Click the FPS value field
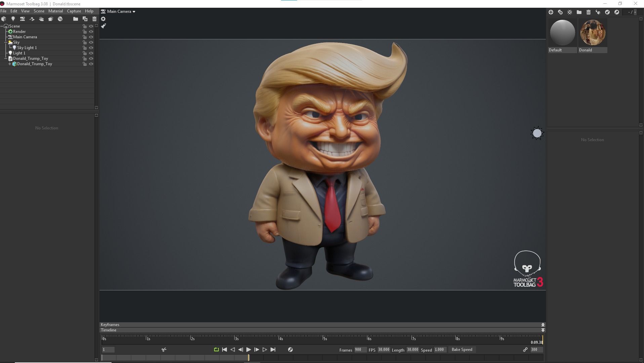Image resolution: width=644 pixels, height=363 pixels. [384, 350]
